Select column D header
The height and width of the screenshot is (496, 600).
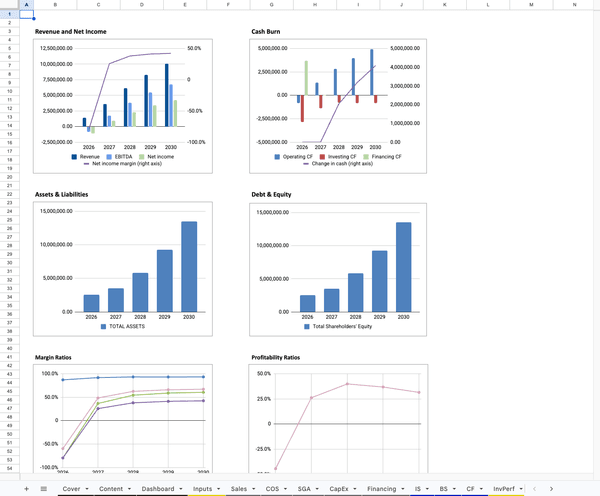pyautogui.click(x=141, y=4)
